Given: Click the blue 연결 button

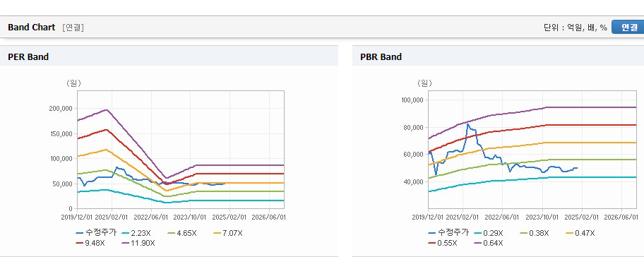Looking at the screenshot, I should pyautogui.click(x=628, y=27).
